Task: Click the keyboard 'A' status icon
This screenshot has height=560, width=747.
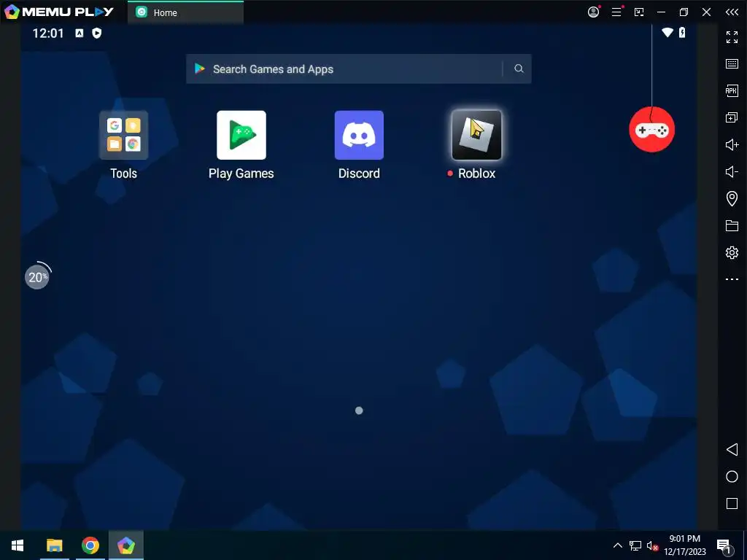Action: click(80, 33)
